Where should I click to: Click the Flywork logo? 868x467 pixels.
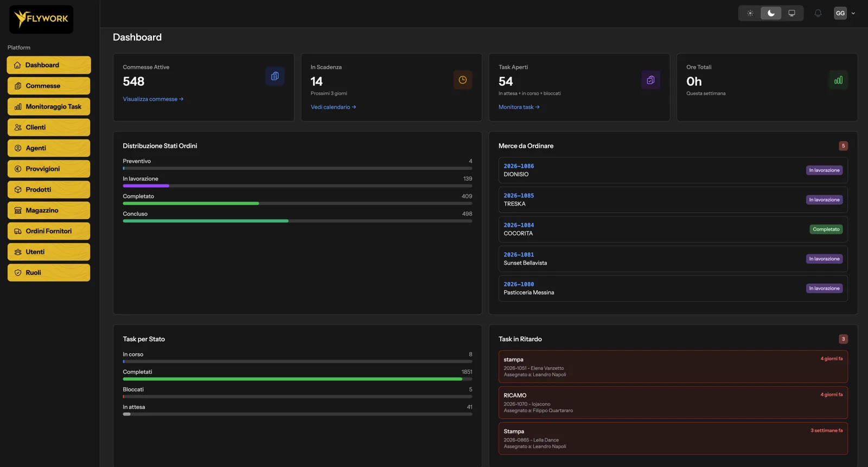[x=41, y=19]
